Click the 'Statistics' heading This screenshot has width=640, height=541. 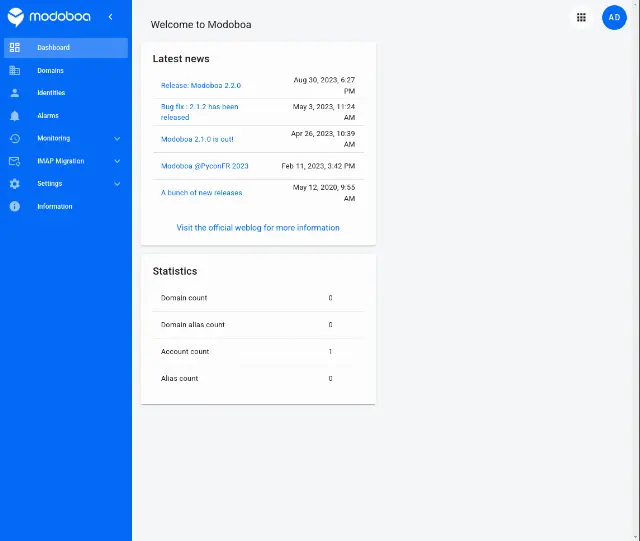tap(175, 271)
